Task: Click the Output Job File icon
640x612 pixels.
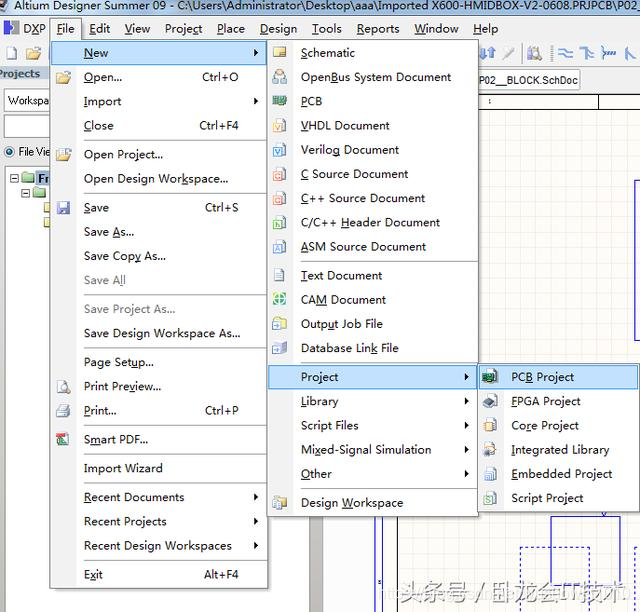Action: [x=280, y=324]
